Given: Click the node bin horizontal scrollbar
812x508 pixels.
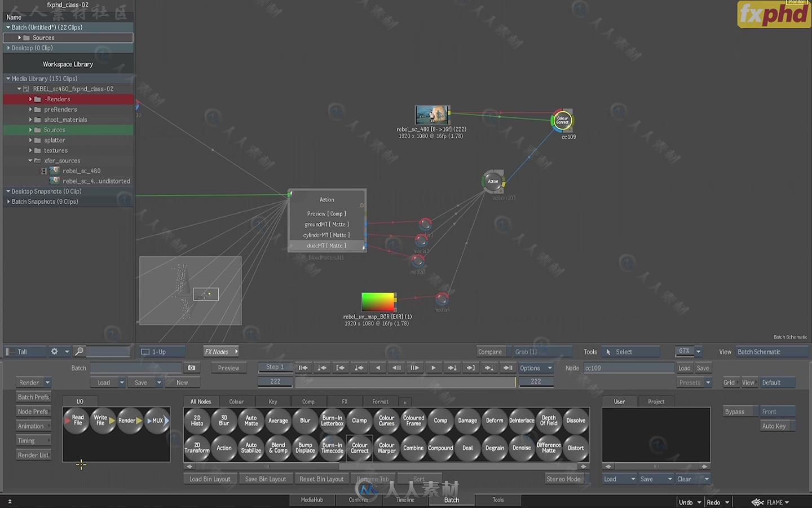Looking at the screenshot, I should [386, 467].
